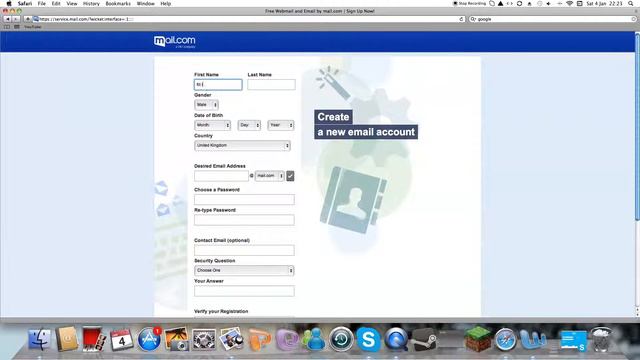Screen dimensions: 640x360
Task: Open Finder from the Dock
Action: pos(40,340)
